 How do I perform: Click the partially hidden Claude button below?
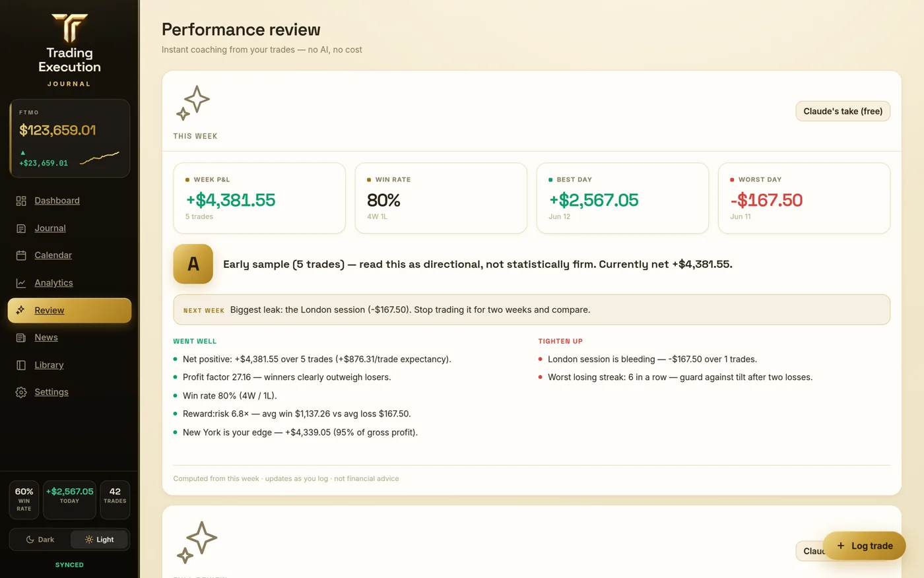(x=810, y=551)
